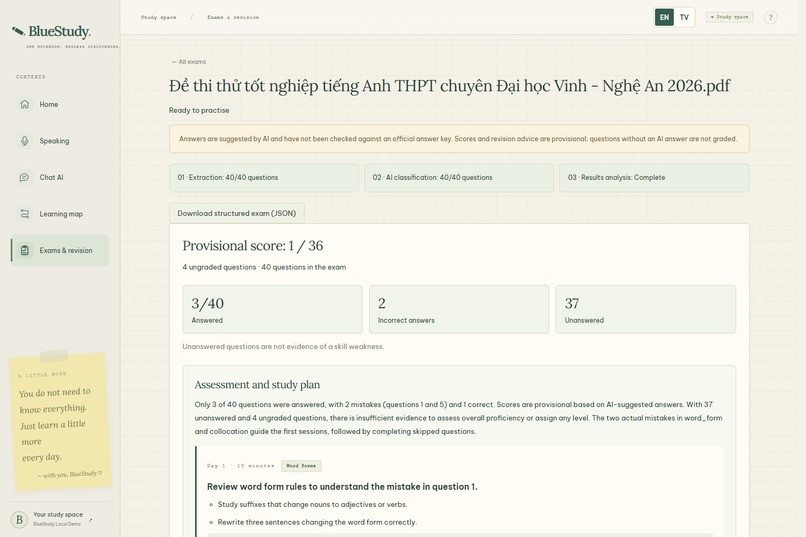Click the Day 1 · 15 minutes label
This screenshot has width=806, height=537.
(241, 466)
